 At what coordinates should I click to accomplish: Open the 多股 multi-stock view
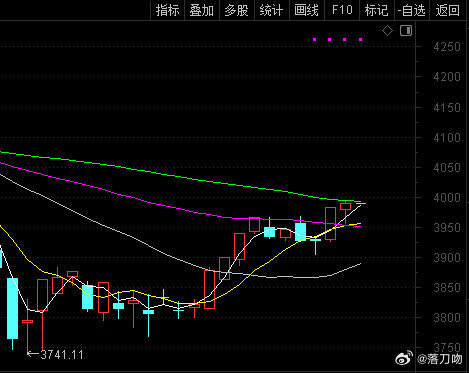point(237,10)
